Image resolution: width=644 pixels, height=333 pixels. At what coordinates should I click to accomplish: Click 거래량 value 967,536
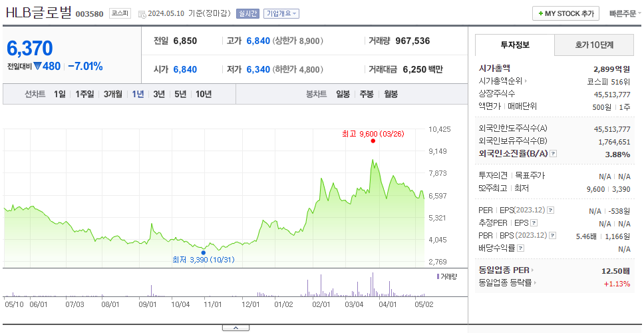point(412,41)
